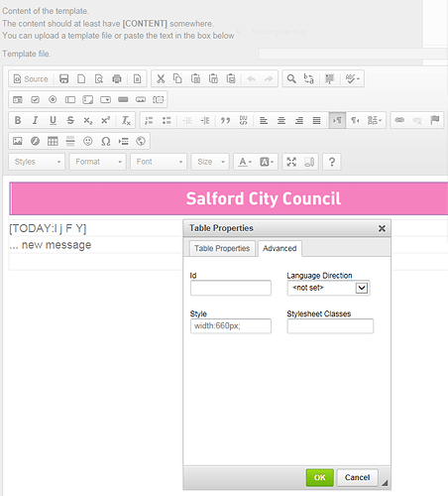Click the Print icon
448x496 pixels.
click(x=117, y=79)
